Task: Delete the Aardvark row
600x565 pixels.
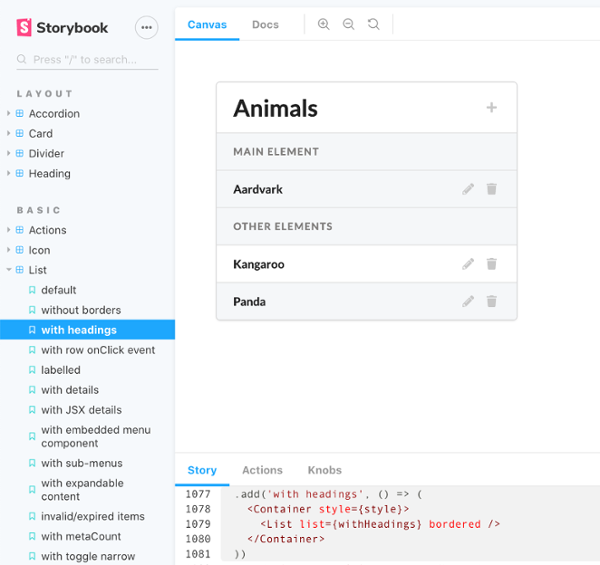Action: coord(492,189)
